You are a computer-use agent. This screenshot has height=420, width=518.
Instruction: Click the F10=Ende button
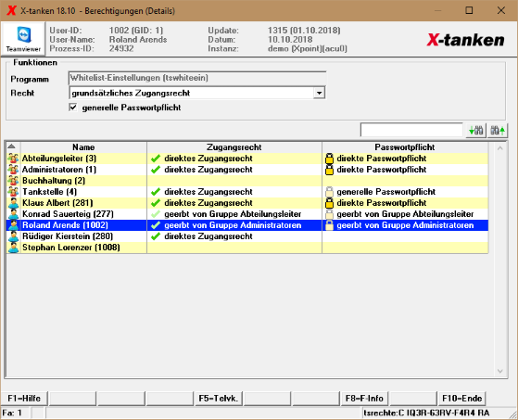pos(461,398)
